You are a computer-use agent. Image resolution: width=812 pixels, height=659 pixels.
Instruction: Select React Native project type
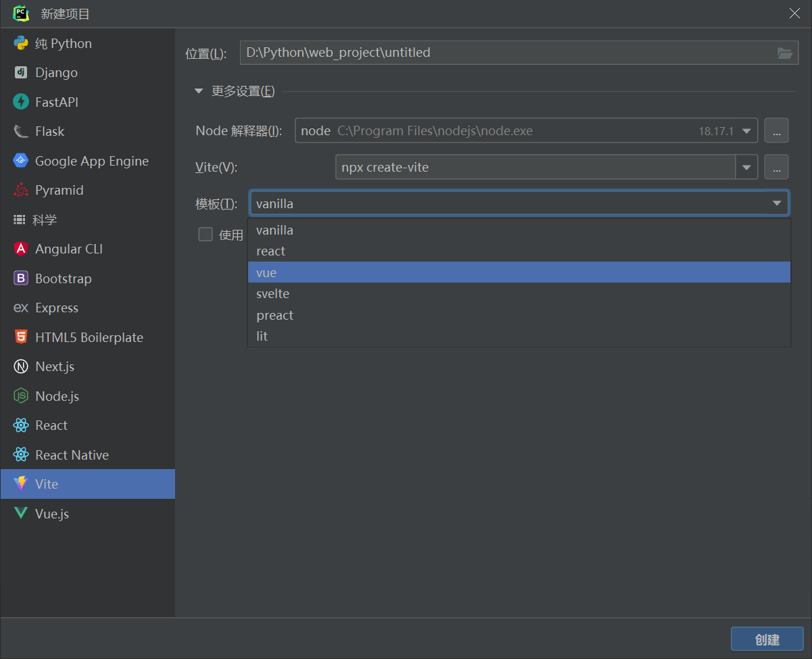pyautogui.click(x=88, y=455)
